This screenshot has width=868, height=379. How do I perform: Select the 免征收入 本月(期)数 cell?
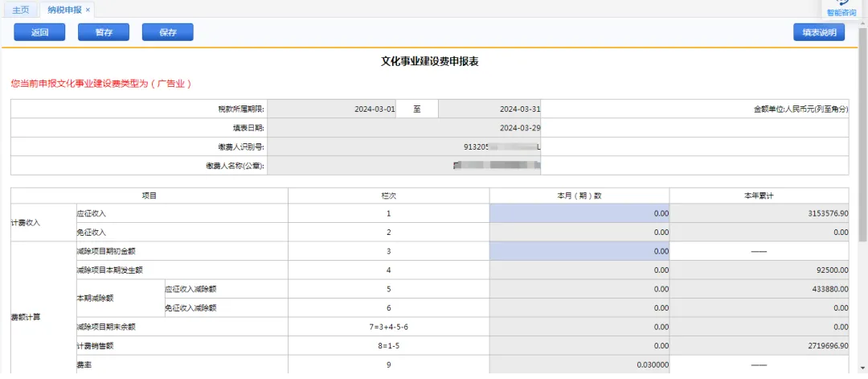tap(579, 232)
